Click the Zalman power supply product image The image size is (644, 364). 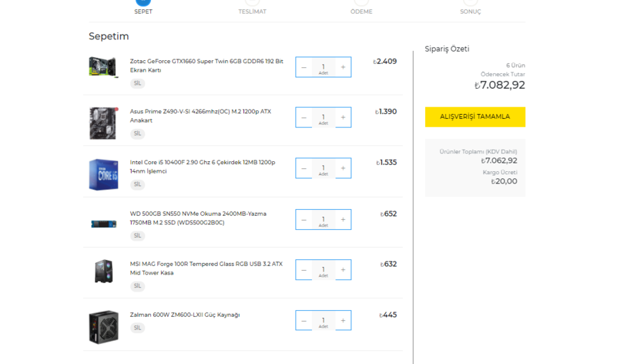pyautogui.click(x=103, y=327)
